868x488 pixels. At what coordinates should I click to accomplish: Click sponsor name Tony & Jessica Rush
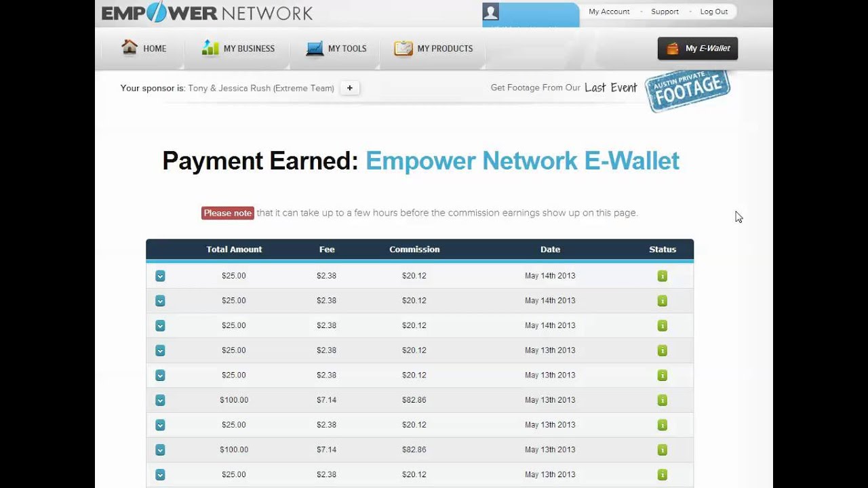261,88
